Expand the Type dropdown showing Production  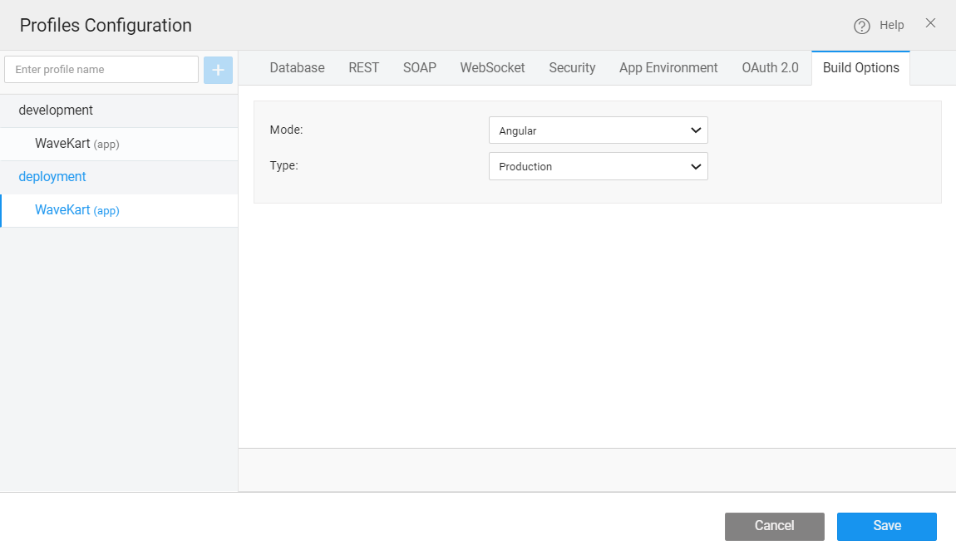[598, 166]
